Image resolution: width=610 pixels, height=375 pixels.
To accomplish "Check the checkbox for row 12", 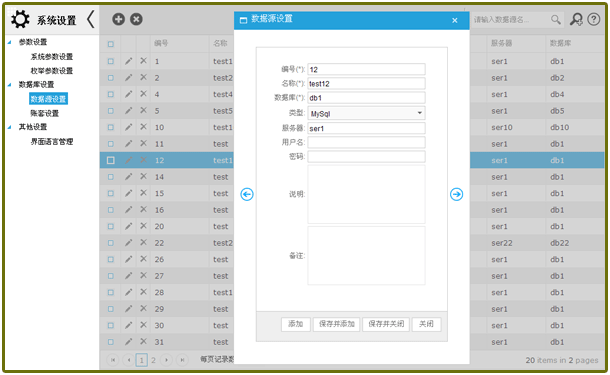I will [x=111, y=160].
